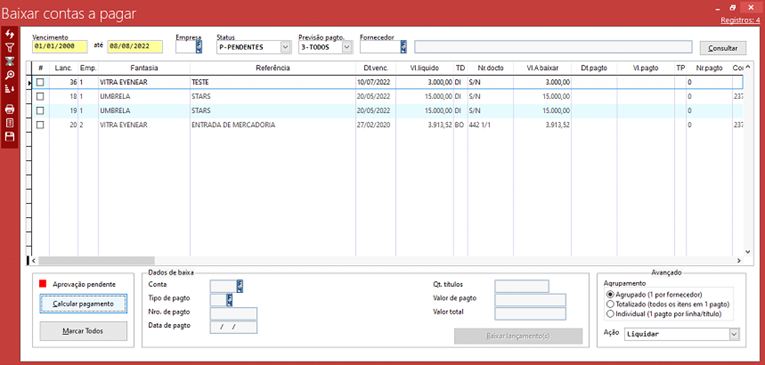Check the box for the TESTE row
765x365 pixels.
tap(40, 82)
